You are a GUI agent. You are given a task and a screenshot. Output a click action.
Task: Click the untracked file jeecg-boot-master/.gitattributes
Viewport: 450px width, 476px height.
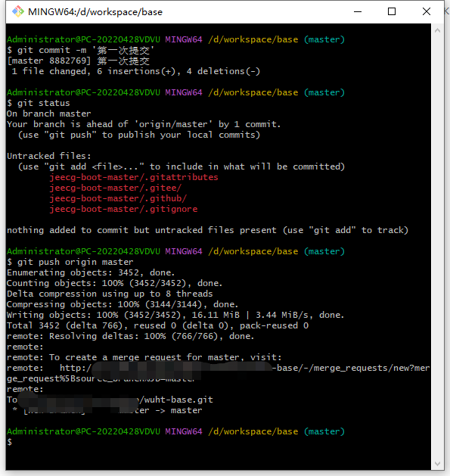[x=134, y=177]
